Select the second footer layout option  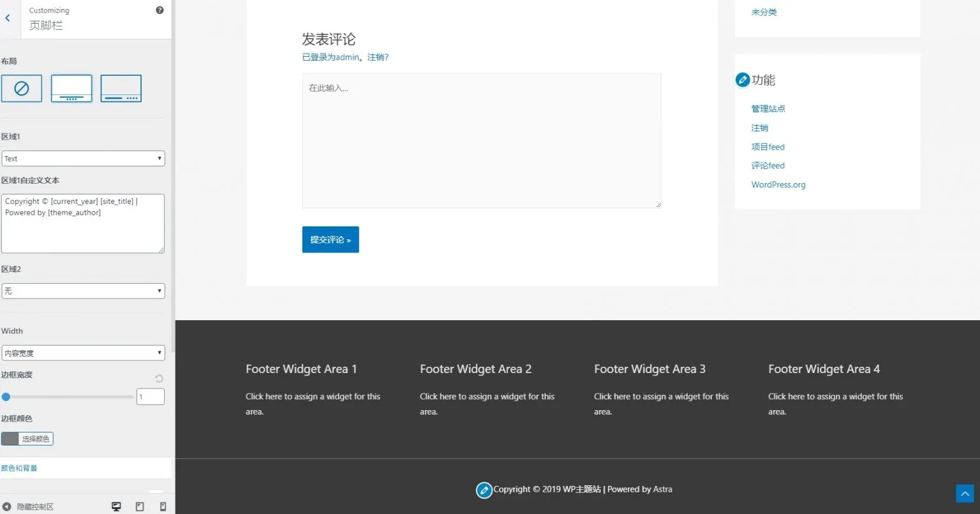click(x=71, y=88)
